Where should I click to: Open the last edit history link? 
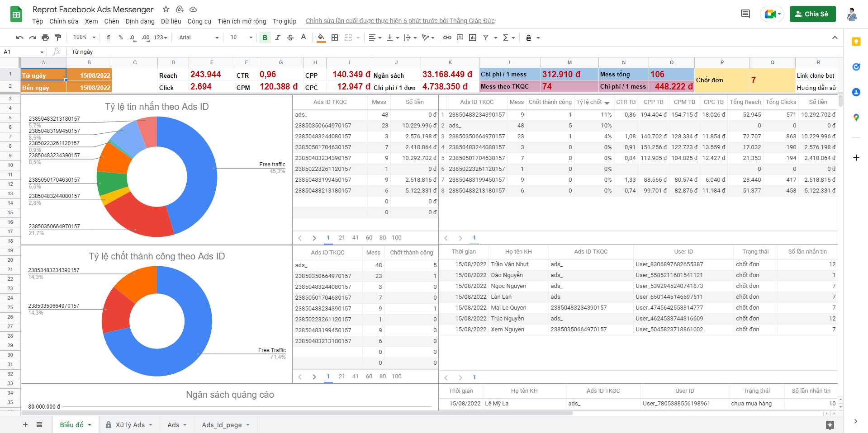point(400,21)
